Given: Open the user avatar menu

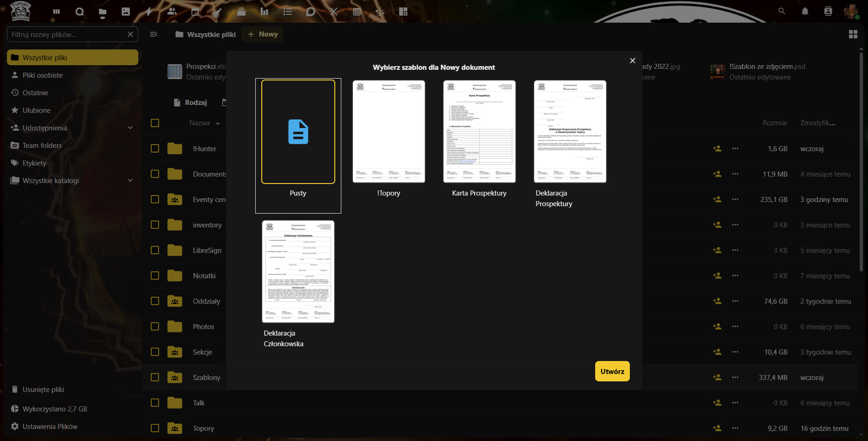Looking at the screenshot, I should coord(851,11).
